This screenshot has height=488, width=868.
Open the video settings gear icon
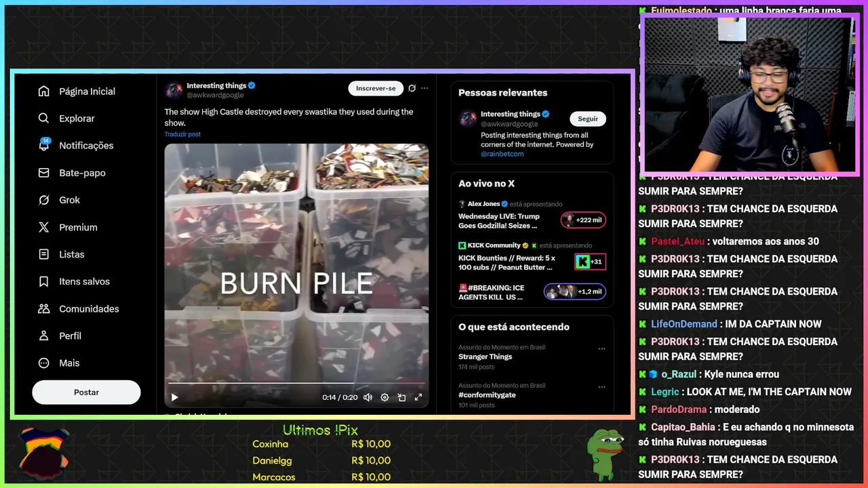(x=384, y=397)
